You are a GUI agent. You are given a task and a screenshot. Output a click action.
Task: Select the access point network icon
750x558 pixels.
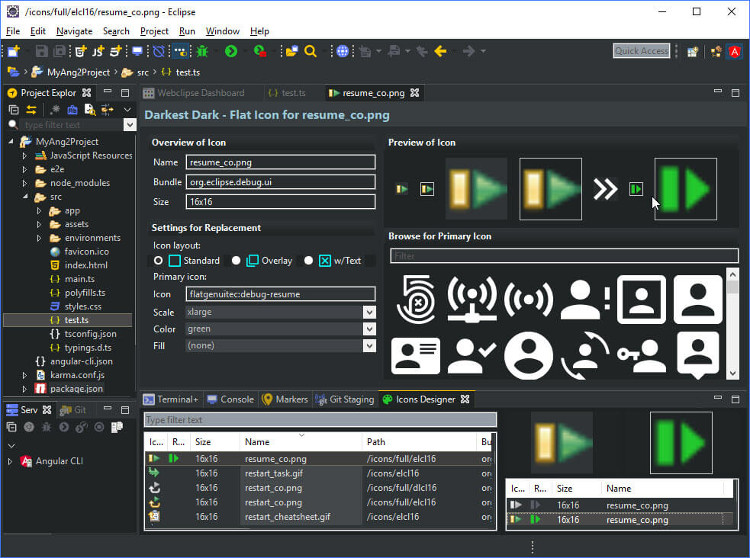point(472,299)
